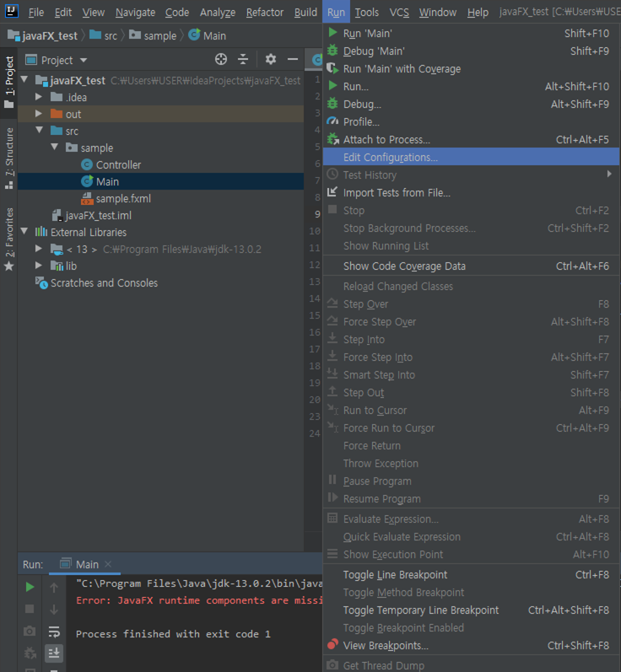Select Scratches and Consoles node
This screenshot has height=672, width=621.
coord(96,282)
